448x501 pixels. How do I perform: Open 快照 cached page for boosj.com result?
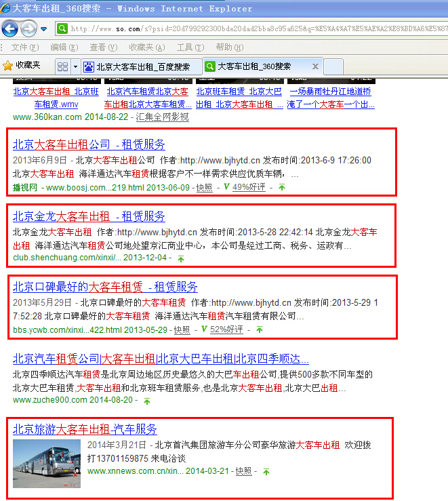(x=205, y=188)
